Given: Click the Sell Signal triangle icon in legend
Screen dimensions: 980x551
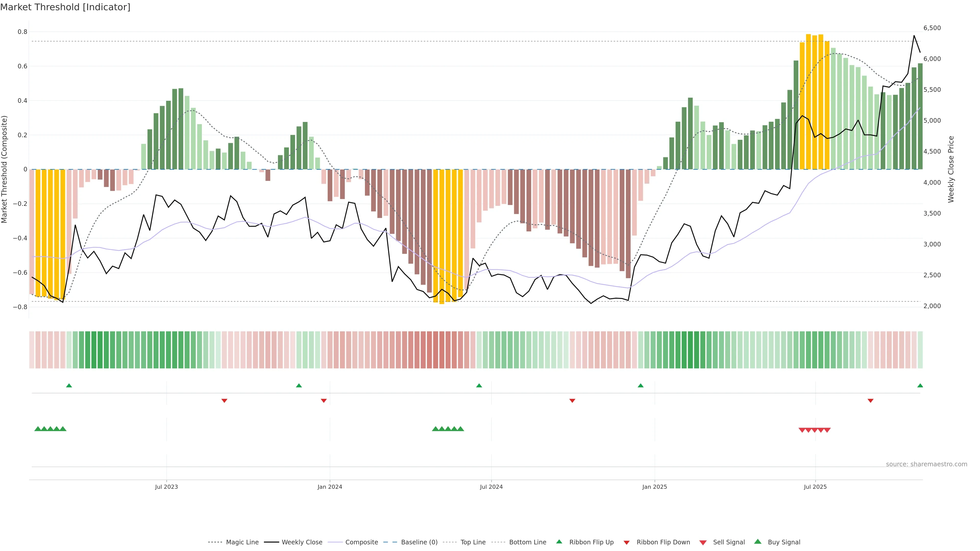Looking at the screenshot, I should (x=703, y=543).
